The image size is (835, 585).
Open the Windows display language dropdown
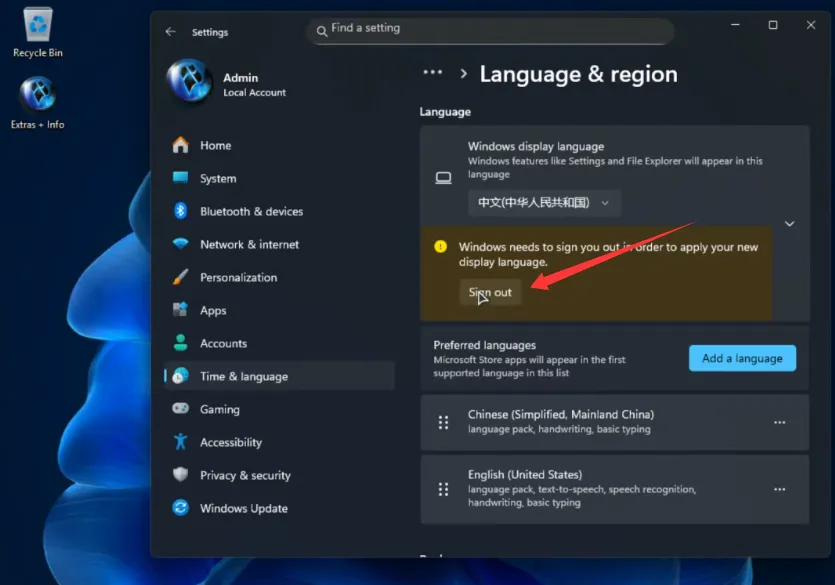point(544,203)
